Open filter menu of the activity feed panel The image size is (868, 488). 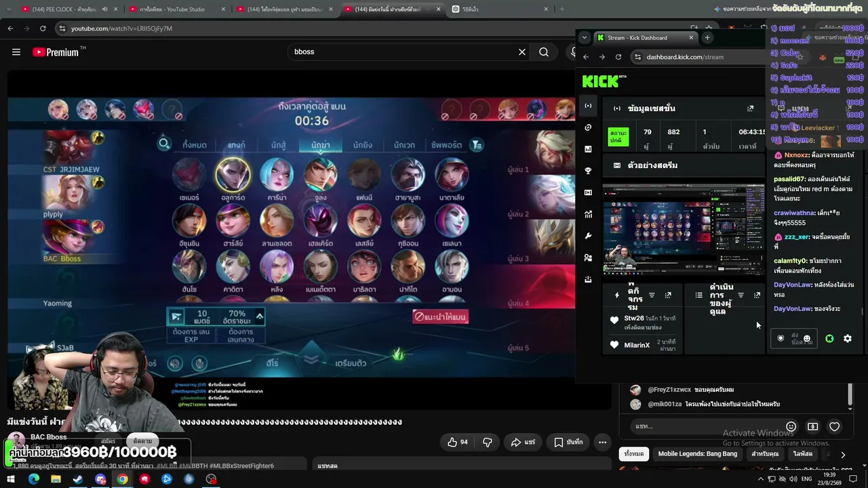click(x=652, y=296)
